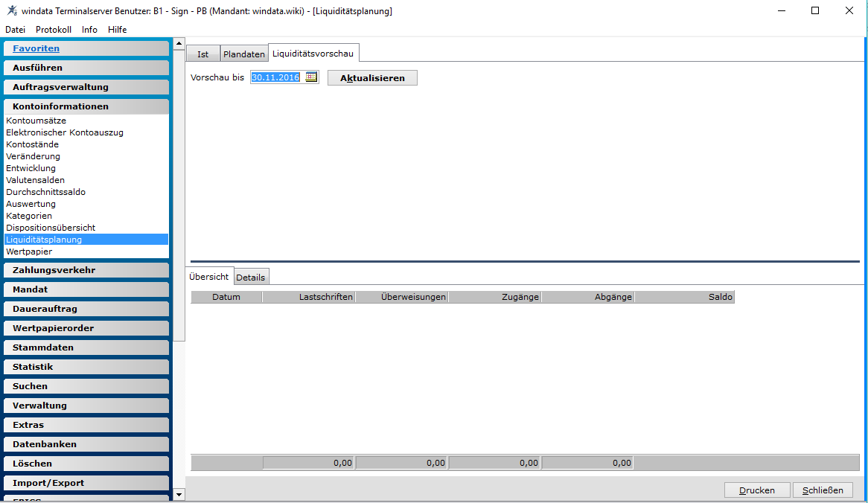Collapse the Kontoinformationen section
Screen dimensions: 868x503
pos(86,106)
